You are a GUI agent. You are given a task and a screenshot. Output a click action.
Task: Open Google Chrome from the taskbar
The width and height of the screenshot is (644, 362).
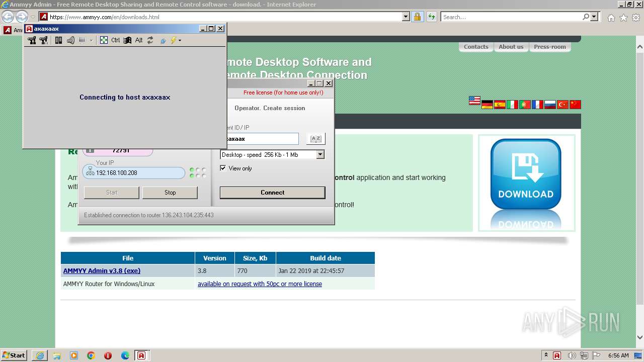(x=91, y=355)
